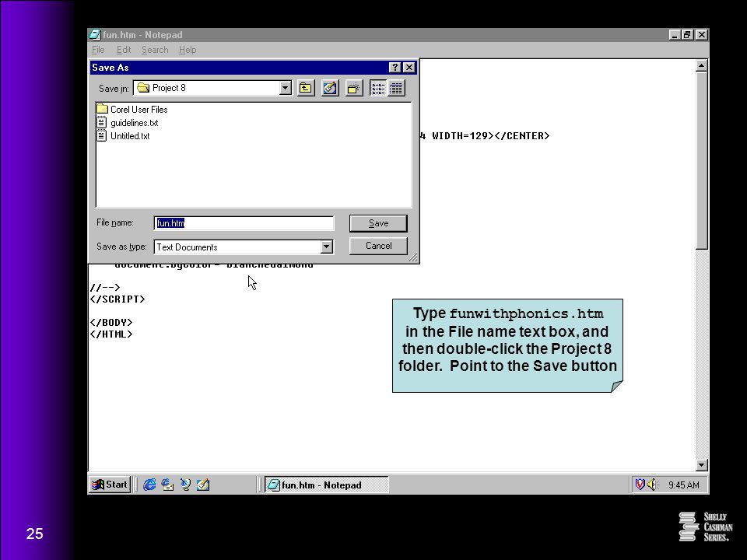Launch Outlook Express from Quick Launch
Image resolution: width=747 pixels, height=560 pixels.
pyautogui.click(x=167, y=485)
